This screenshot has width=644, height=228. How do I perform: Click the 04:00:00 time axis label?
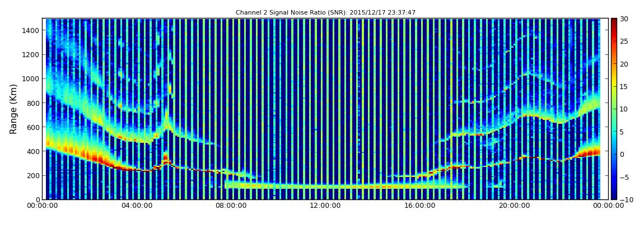(137, 206)
